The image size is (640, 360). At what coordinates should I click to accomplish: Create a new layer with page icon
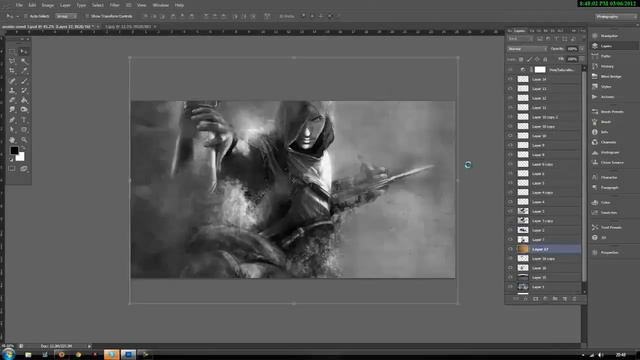pos(565,299)
